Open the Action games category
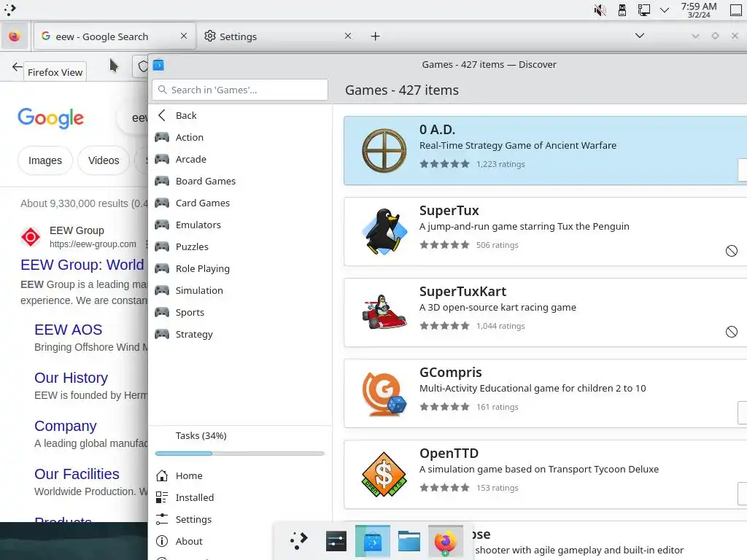The image size is (747, 560). point(239,137)
